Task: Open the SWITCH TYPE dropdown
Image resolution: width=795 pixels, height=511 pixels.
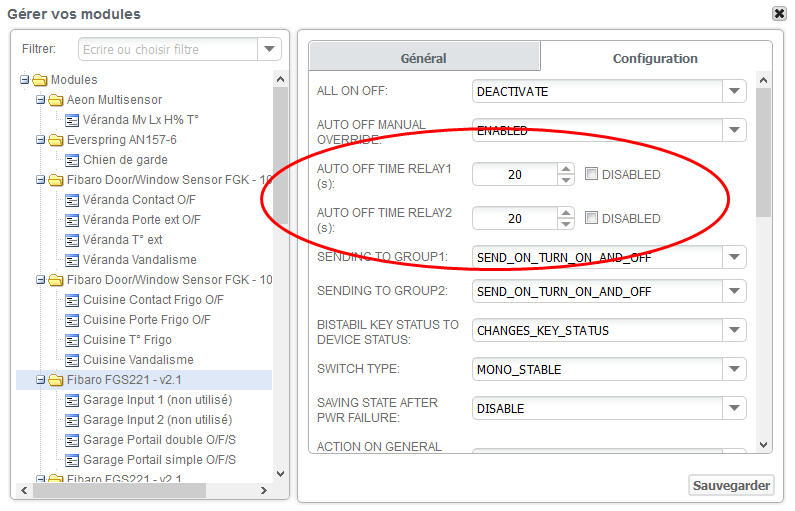Action: coord(735,369)
